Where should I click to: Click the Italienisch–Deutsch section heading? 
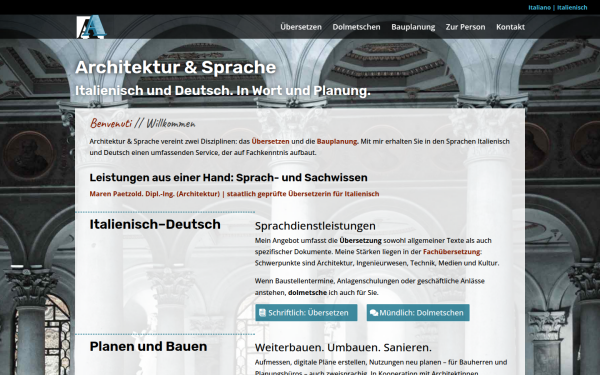coord(155,224)
